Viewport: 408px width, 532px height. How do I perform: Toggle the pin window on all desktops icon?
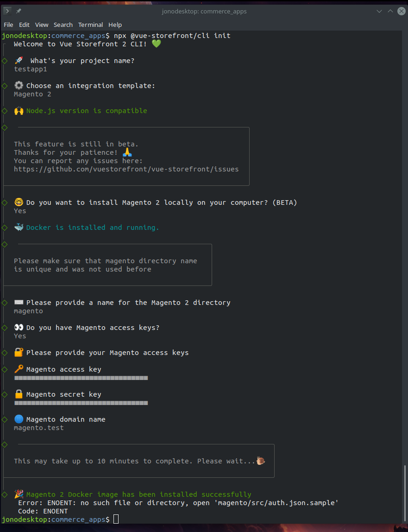point(19,11)
